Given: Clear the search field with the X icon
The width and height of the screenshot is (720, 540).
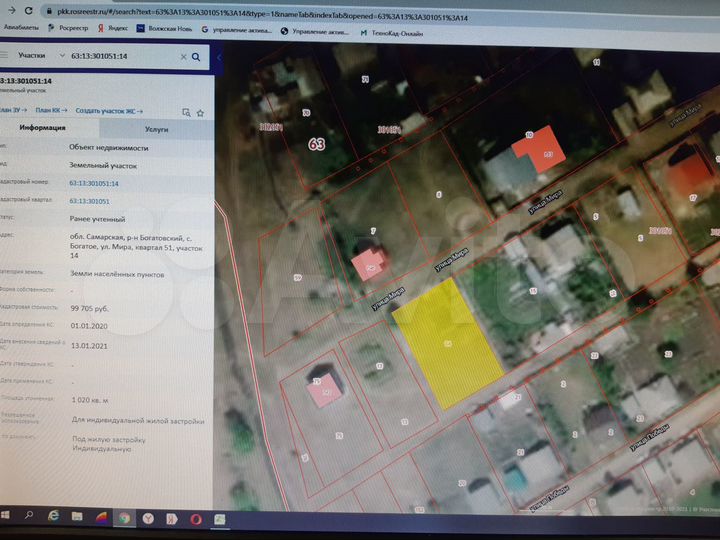Looking at the screenshot, I should tap(183, 57).
